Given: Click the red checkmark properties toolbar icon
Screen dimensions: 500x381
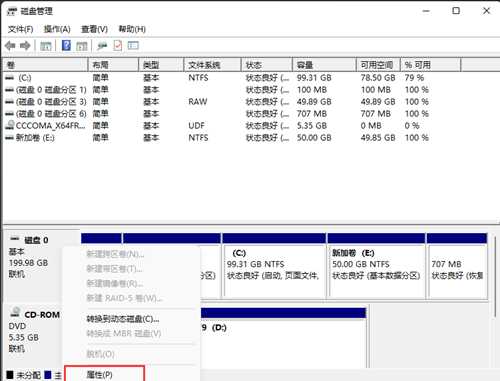Looking at the screenshot, I should 118,45.
